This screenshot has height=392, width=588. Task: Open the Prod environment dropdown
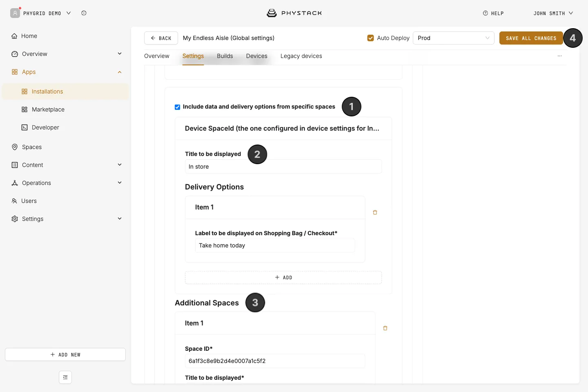tap(454, 38)
